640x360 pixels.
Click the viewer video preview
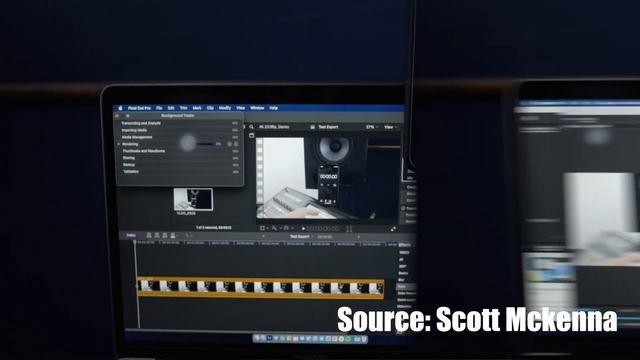tap(328, 178)
